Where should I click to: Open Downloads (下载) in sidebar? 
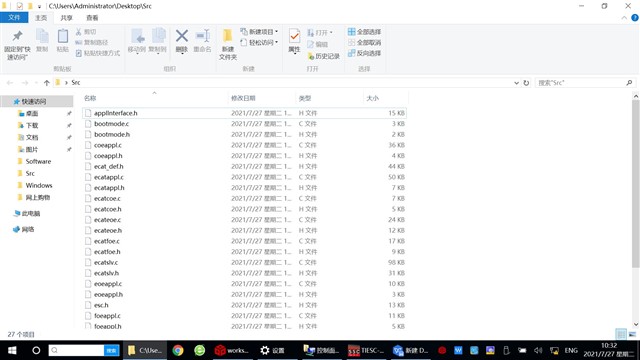[32, 125]
